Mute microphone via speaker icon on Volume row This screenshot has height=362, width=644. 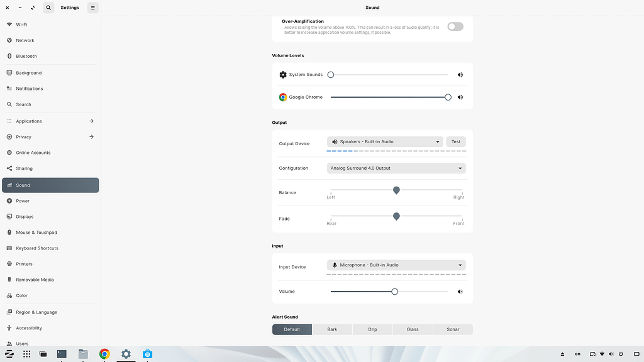[460, 291]
